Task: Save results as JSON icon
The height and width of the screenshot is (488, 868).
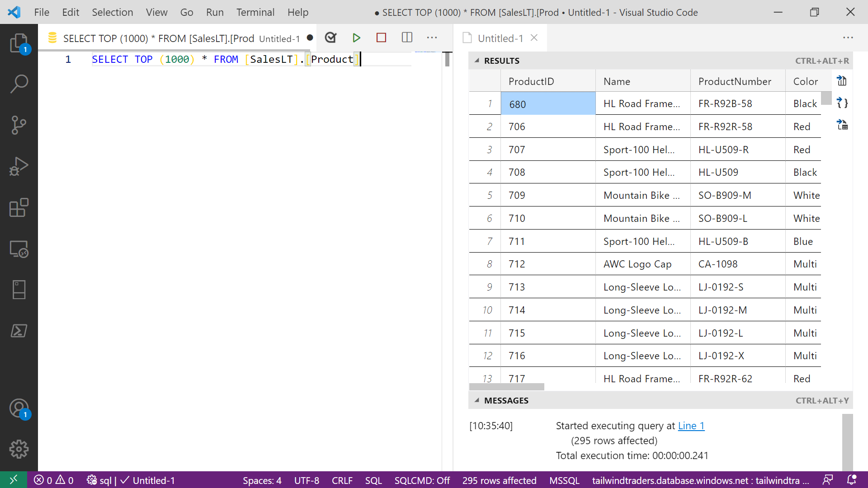Action: (842, 103)
